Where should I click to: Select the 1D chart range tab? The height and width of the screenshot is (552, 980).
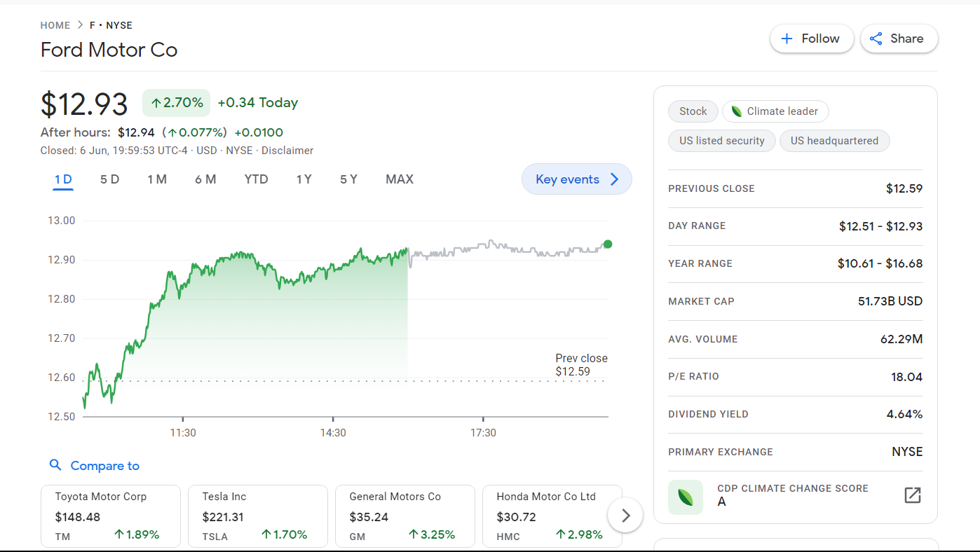pos(63,179)
